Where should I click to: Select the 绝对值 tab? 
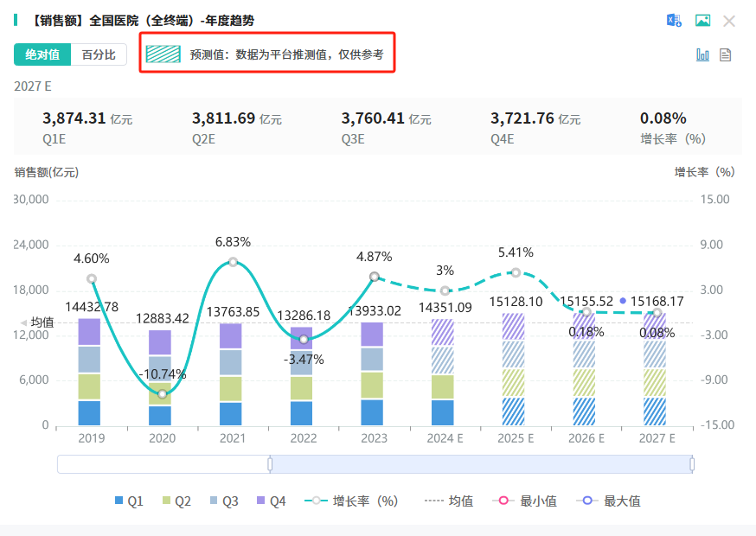click(x=42, y=54)
